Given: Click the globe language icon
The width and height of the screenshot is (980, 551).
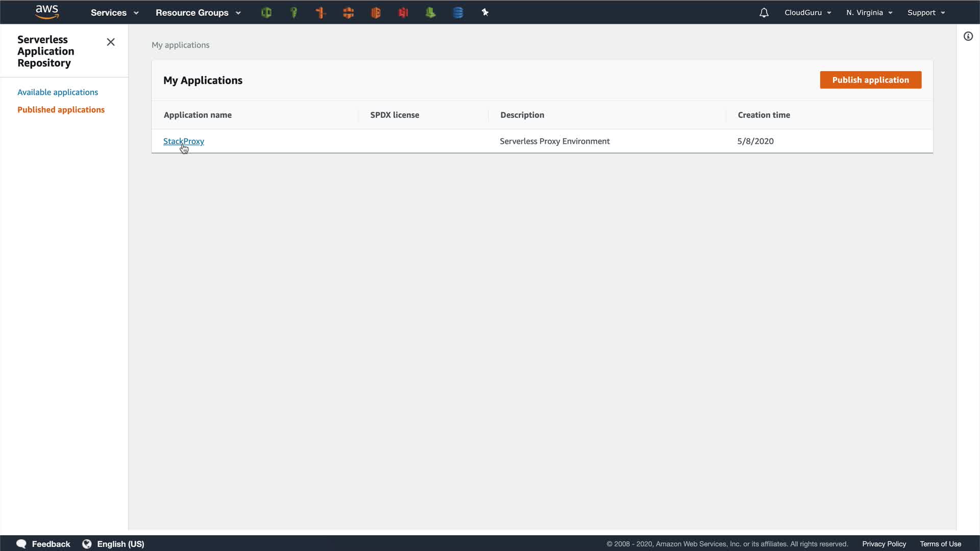Looking at the screenshot, I should (87, 544).
